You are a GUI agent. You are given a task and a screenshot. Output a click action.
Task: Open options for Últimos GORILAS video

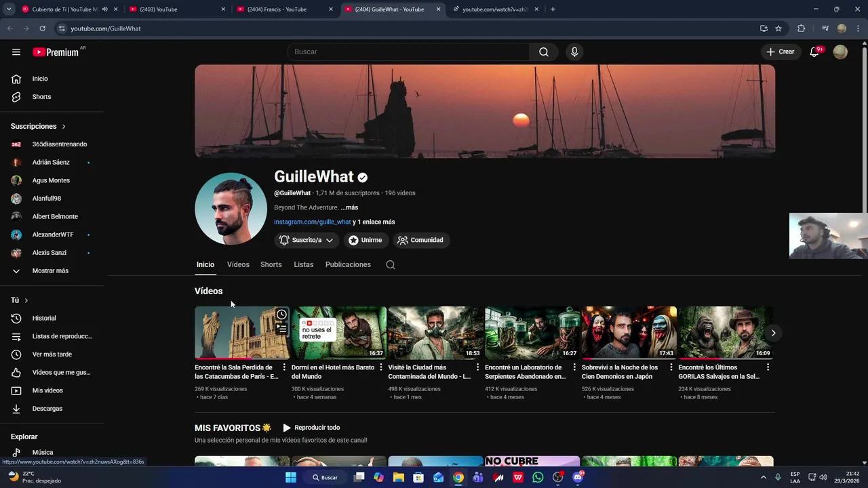tap(768, 367)
